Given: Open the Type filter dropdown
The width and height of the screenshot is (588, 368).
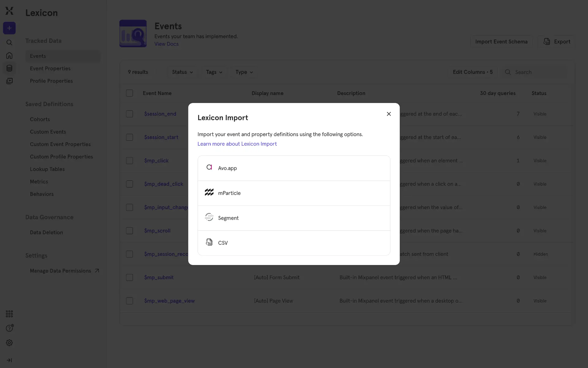Looking at the screenshot, I should (244, 72).
